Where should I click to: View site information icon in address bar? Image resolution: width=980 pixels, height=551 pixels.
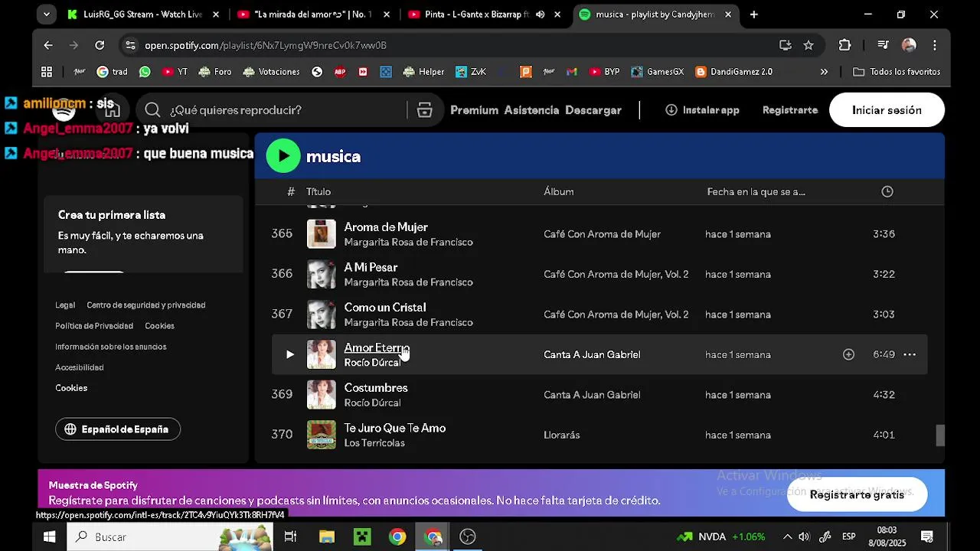point(130,45)
